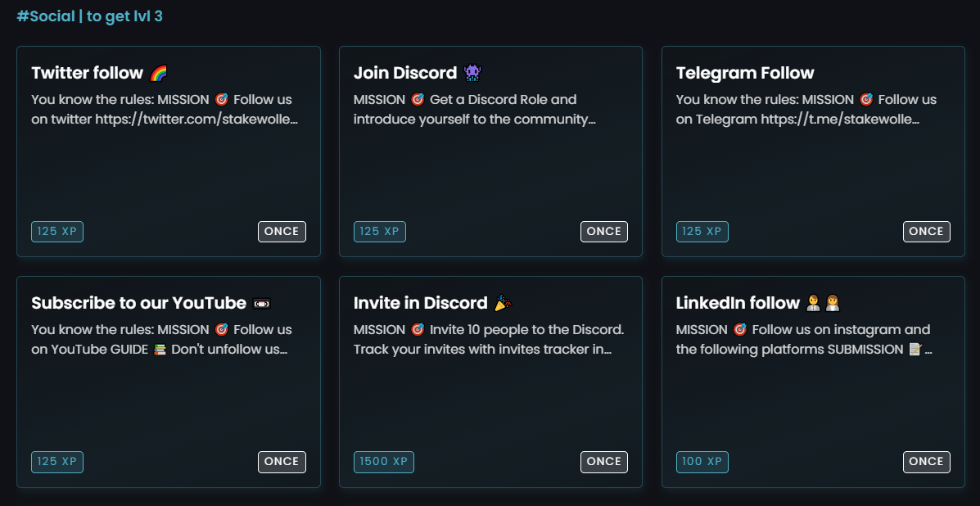
Task: Click 'Don't unfollow us' text in YouTube card
Action: point(230,349)
